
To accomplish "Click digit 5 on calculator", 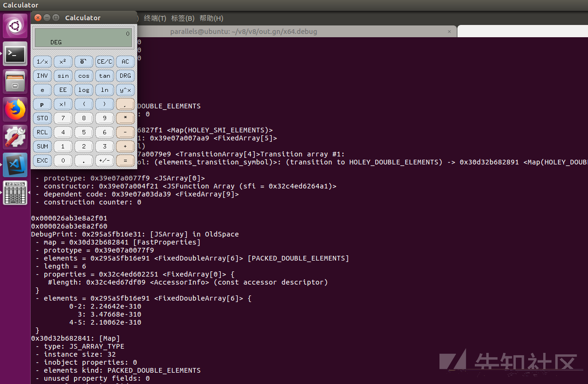I will 84,132.
